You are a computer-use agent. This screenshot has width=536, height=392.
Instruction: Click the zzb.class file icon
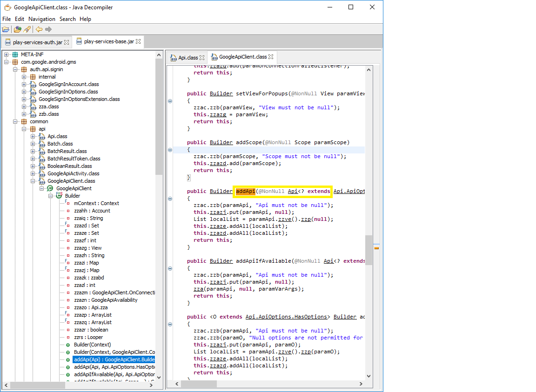coord(33,114)
